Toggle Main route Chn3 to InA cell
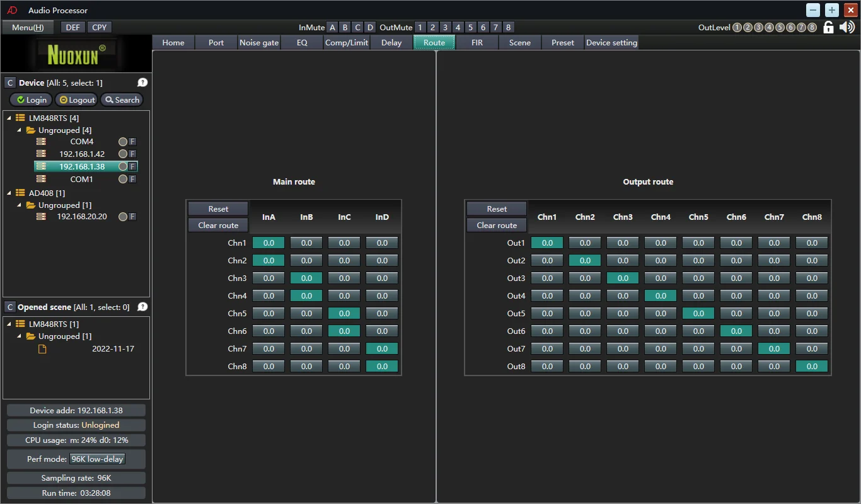This screenshot has width=861, height=504. 269,278
